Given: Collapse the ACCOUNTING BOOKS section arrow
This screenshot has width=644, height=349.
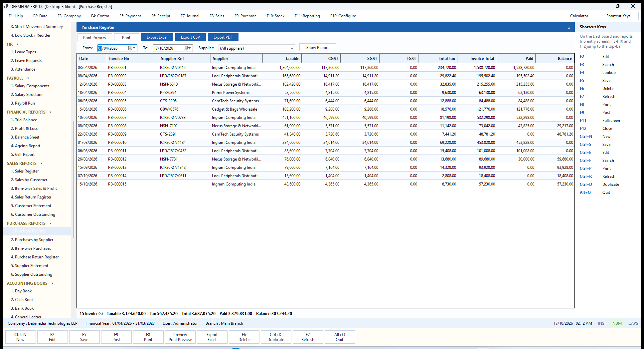Looking at the screenshot, I should point(53,283).
